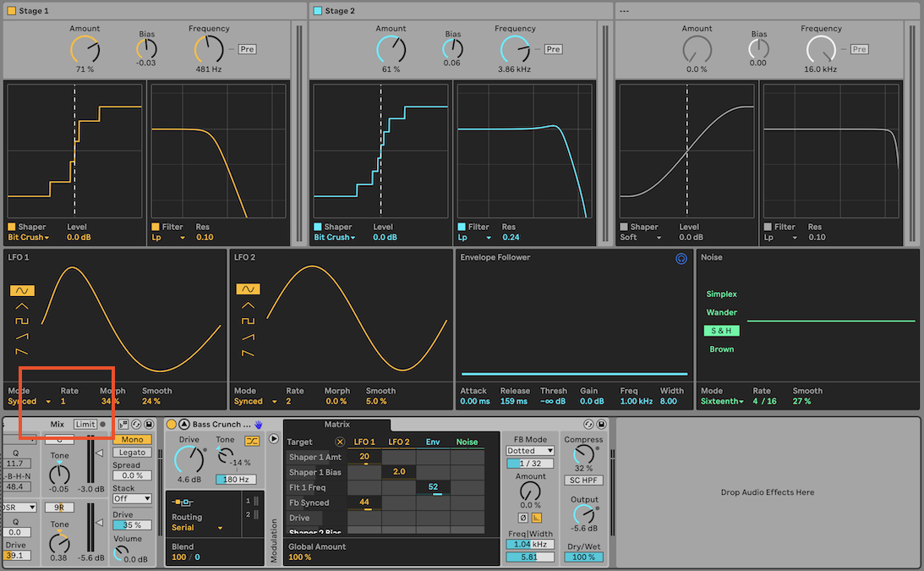Enable the Mono button
924x571 pixels.
[x=132, y=440]
